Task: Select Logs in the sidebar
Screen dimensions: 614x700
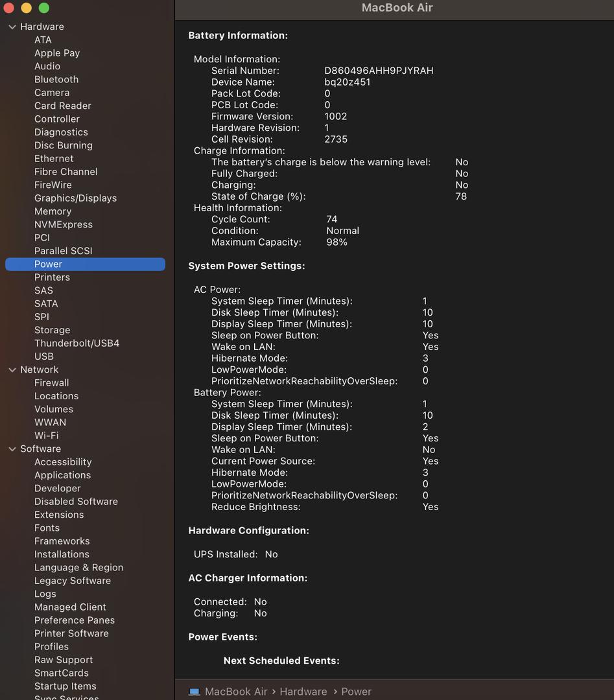Action: pyautogui.click(x=45, y=594)
